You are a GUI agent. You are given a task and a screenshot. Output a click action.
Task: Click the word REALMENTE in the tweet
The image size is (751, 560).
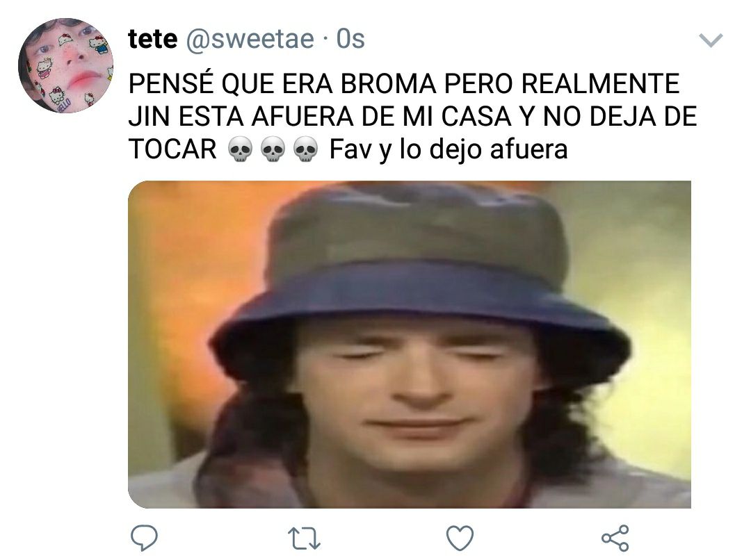tap(600, 84)
